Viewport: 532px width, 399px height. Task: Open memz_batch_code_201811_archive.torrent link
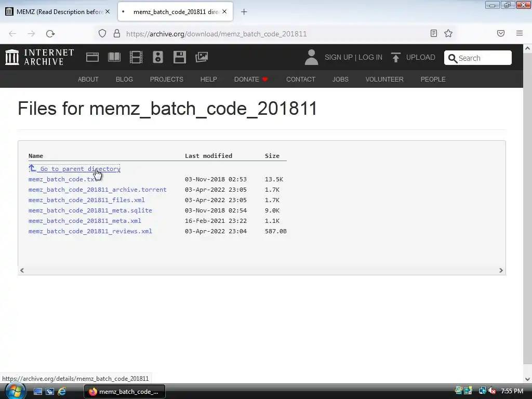(97, 190)
